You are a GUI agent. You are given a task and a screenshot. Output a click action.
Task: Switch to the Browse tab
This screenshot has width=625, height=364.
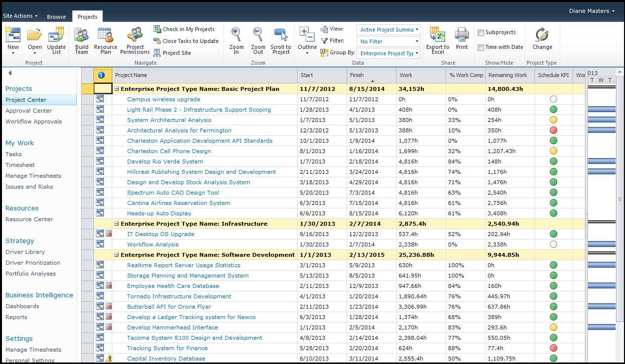(x=56, y=17)
